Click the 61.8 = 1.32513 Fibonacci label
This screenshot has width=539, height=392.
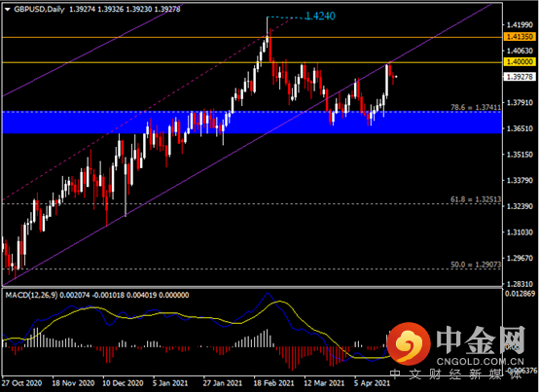[476, 199]
